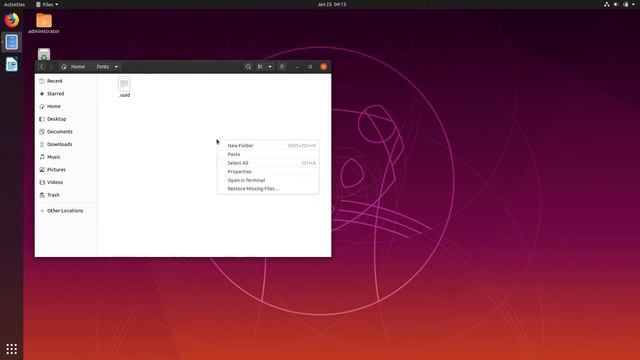
Task: Open Other Locations in the sidebar
Action: coord(66,211)
